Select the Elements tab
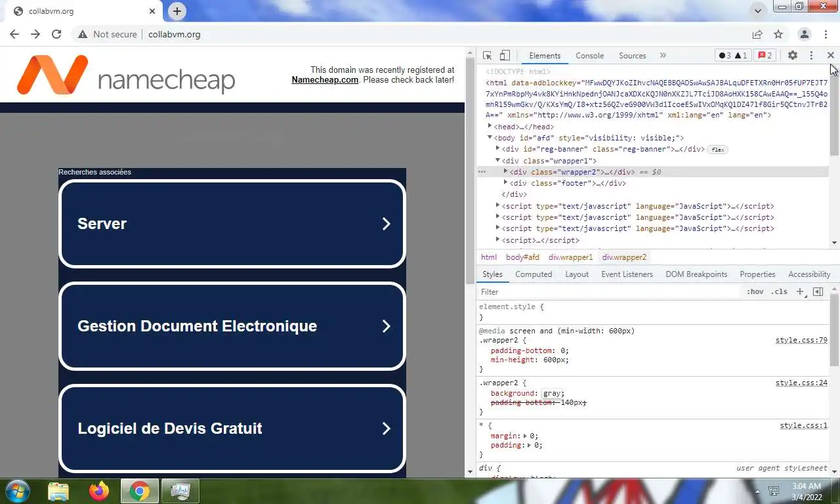The image size is (840, 504). coord(545,56)
